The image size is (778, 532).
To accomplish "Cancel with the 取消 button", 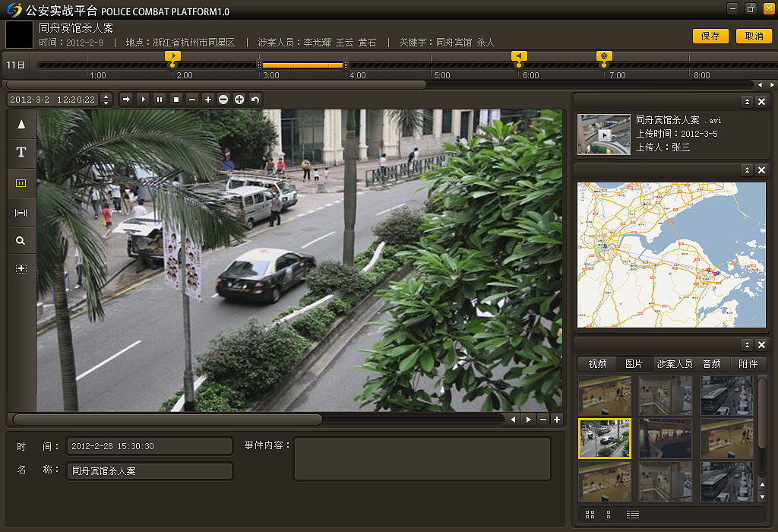I will pos(754,36).
